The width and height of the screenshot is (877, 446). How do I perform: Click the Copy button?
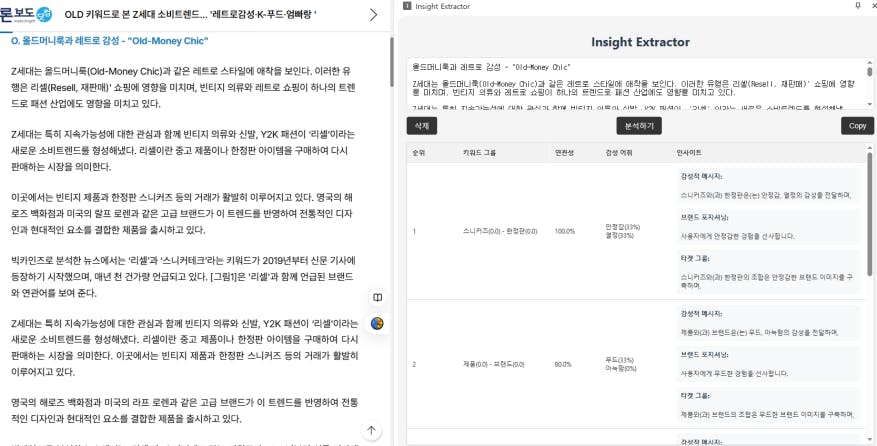(857, 126)
